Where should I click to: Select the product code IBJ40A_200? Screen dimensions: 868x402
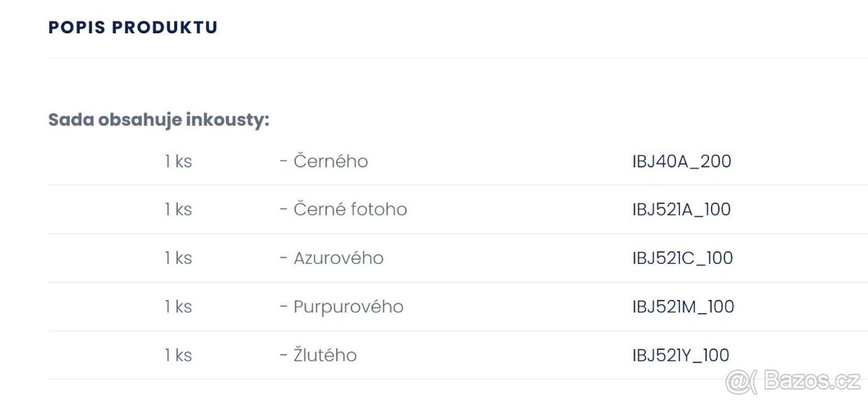pyautogui.click(x=681, y=161)
